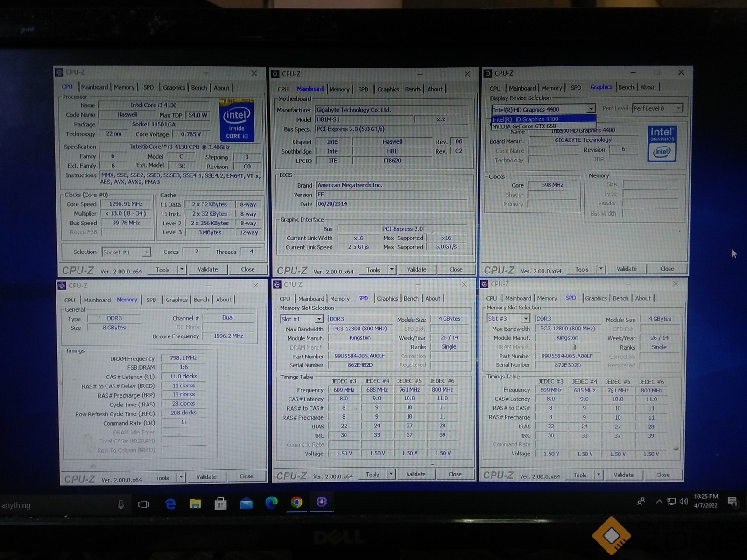Open the People icon in tray
This screenshot has height=560, width=747.
click(641, 502)
